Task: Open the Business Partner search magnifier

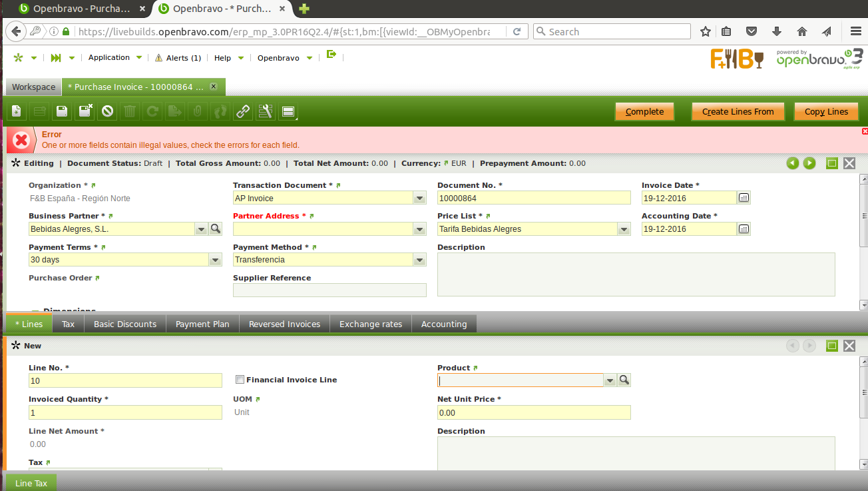Action: pos(216,229)
